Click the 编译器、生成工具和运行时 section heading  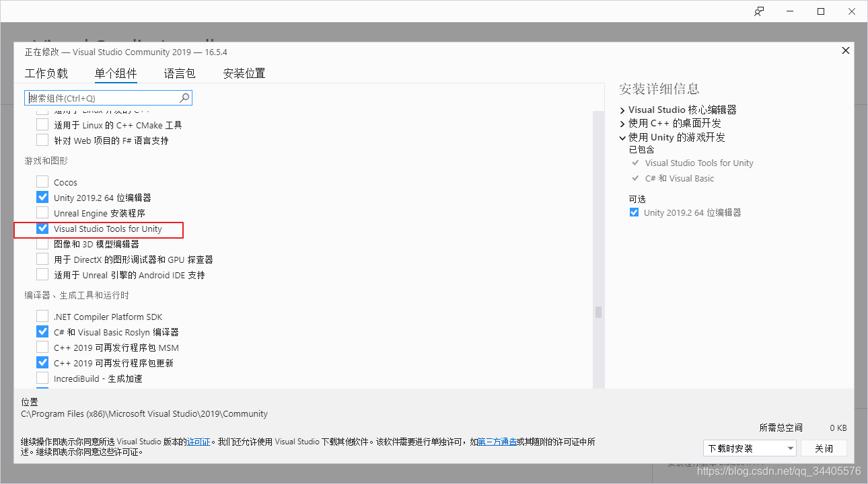point(77,295)
